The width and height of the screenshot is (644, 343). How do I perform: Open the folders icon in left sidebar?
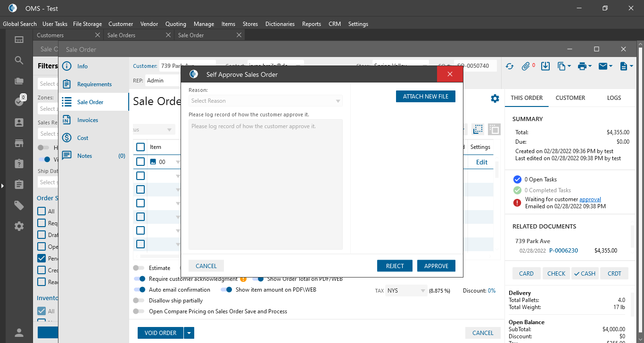(x=19, y=81)
